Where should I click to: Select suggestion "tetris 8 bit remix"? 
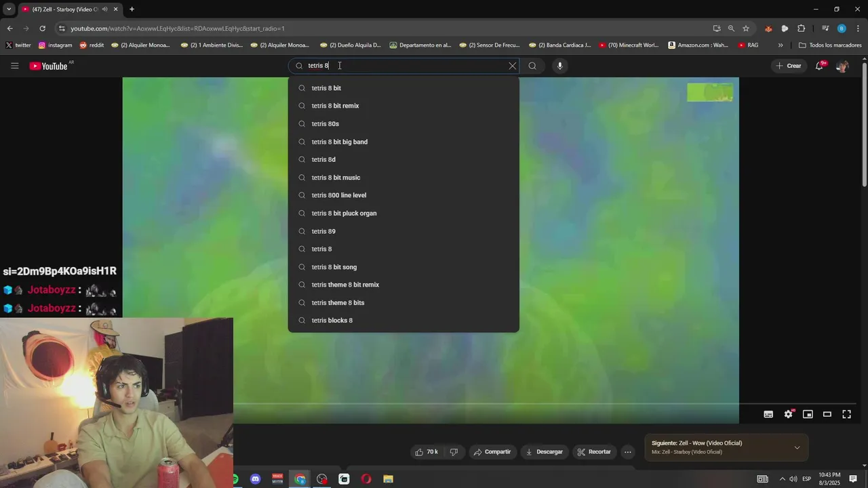click(403, 106)
